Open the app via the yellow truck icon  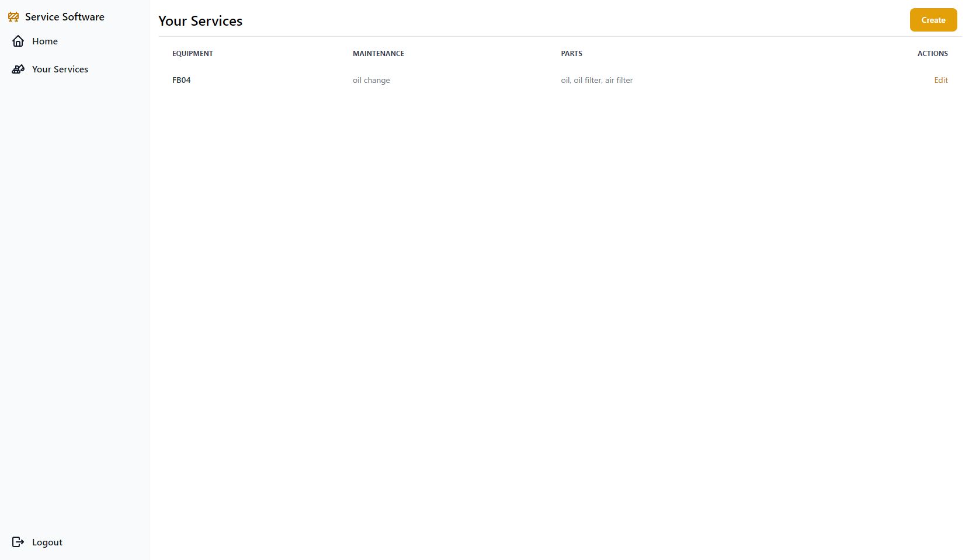pyautogui.click(x=14, y=17)
